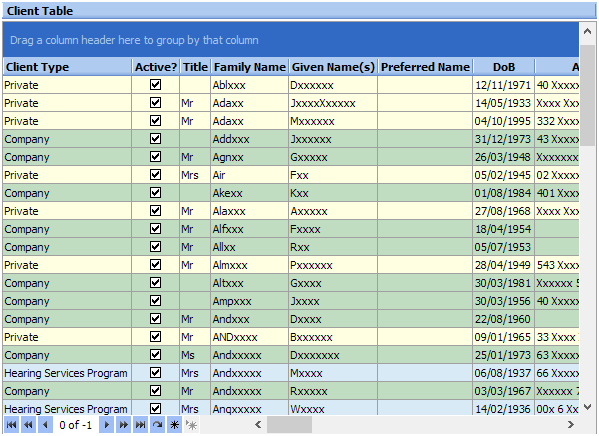Click the black asterisk new-record icon
The height and width of the screenshot is (436, 599).
[x=174, y=425]
